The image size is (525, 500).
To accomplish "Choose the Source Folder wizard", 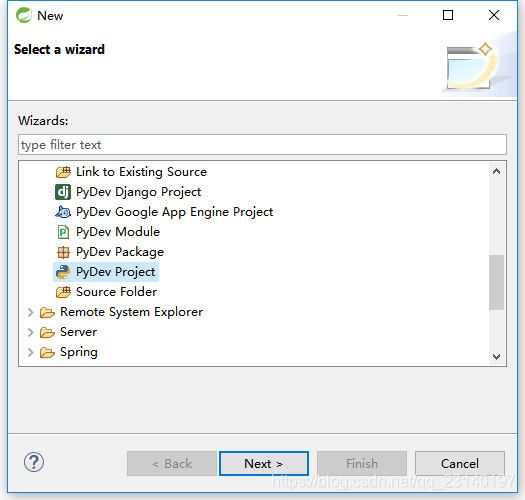I will 117,292.
